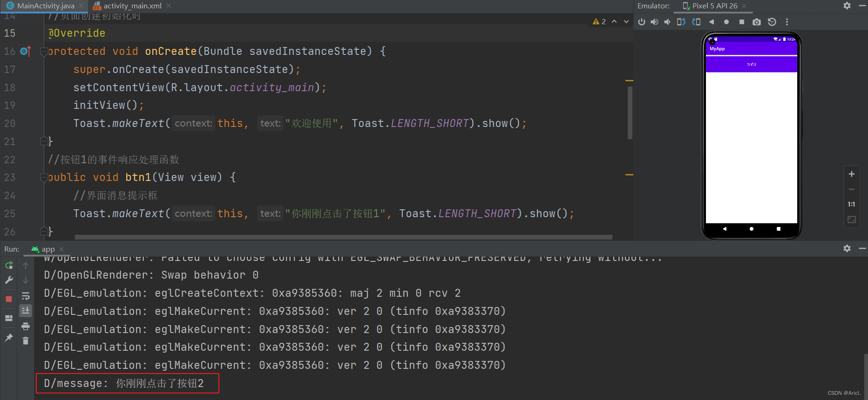Close activity_main.xml tab
Screen dimensions: 868x400
click(x=169, y=6)
